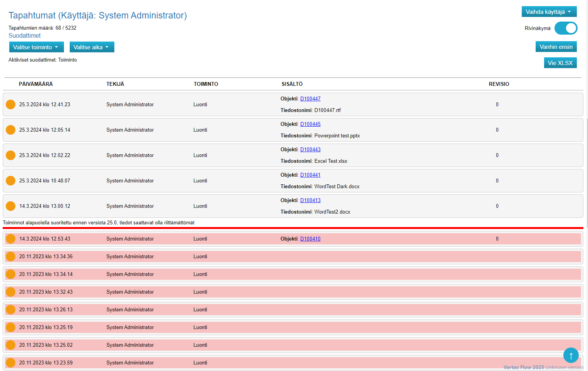Image resolution: width=588 pixels, height=371 pixels.
Task: Click orange circle for 14.3.2024 klo 12.53.43 event
Action: (x=11, y=239)
